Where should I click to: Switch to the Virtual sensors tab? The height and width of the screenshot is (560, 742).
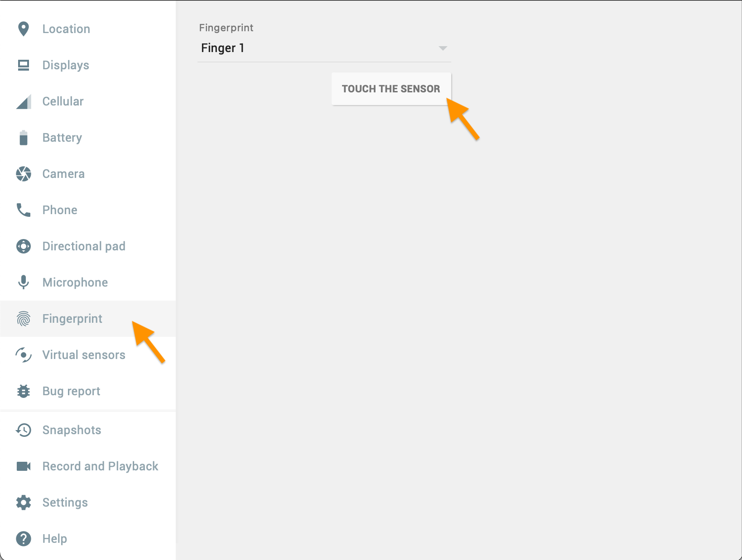pyautogui.click(x=84, y=355)
